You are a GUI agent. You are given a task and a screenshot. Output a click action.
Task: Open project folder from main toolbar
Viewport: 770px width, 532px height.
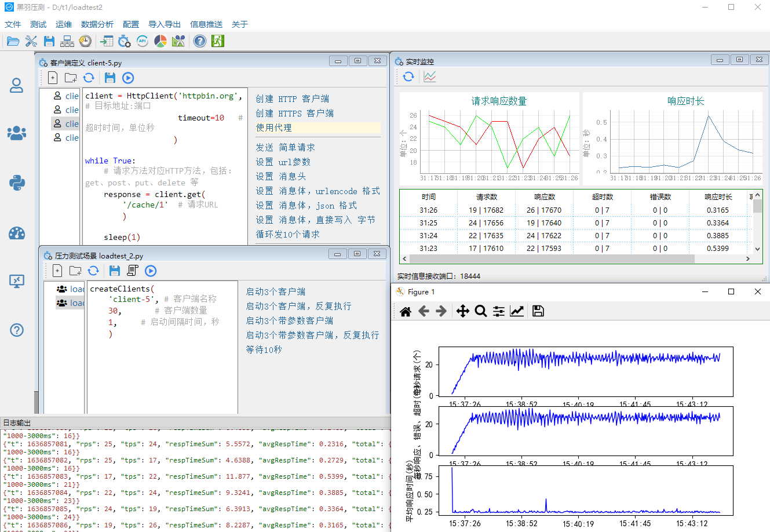[13, 41]
